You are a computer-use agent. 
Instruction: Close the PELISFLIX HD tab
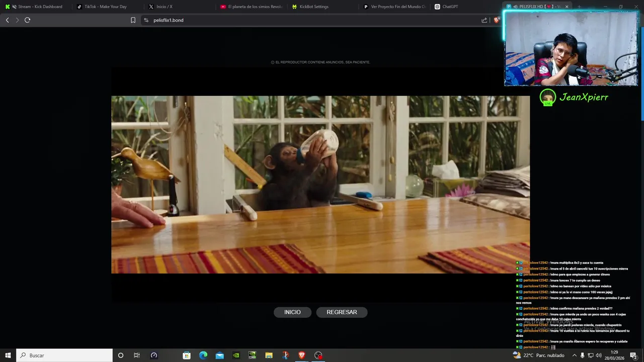(x=567, y=7)
